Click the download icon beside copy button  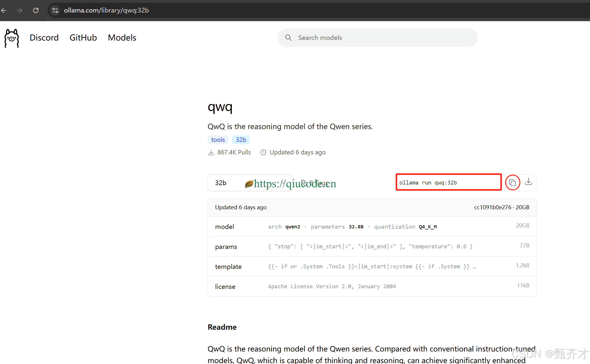pos(528,182)
